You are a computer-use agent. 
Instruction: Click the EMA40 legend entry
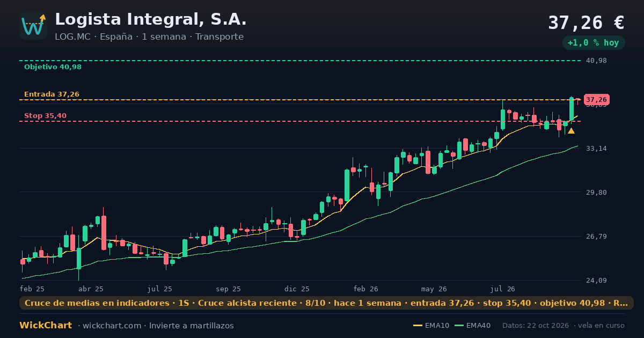(x=472, y=326)
